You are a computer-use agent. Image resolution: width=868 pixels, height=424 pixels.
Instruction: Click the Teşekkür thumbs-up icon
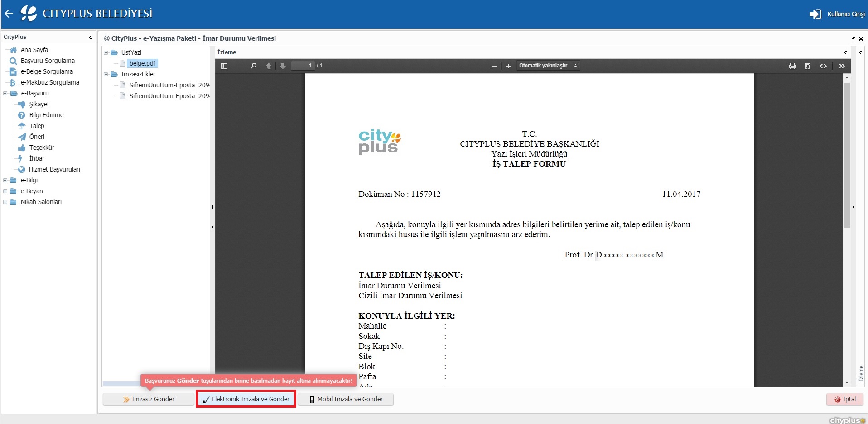[21, 148]
